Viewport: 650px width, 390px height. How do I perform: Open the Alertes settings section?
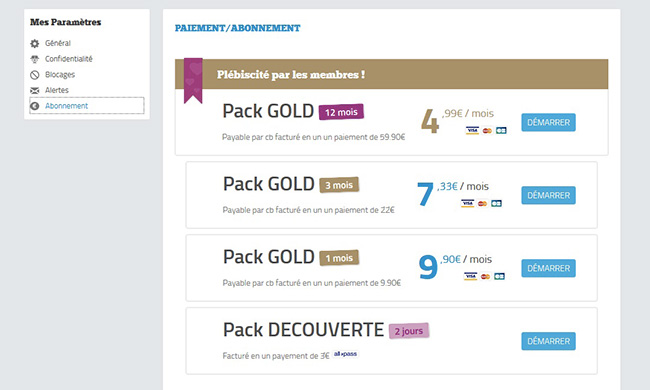[57, 90]
